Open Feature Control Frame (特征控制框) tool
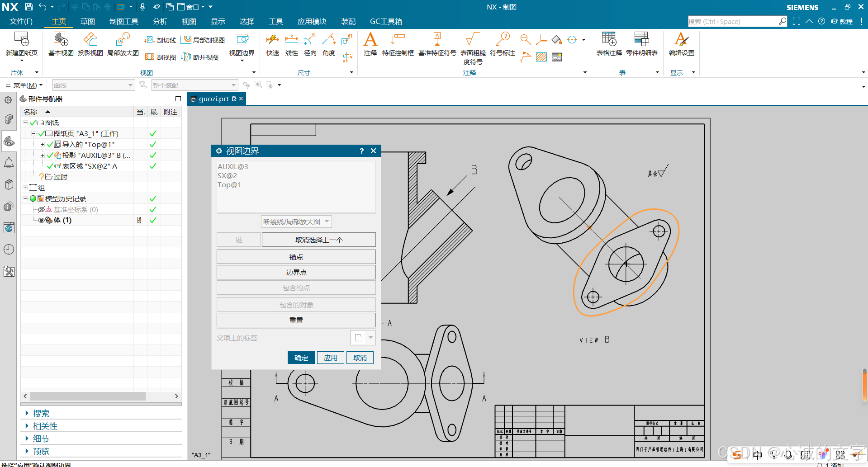868x467 pixels. point(398,44)
